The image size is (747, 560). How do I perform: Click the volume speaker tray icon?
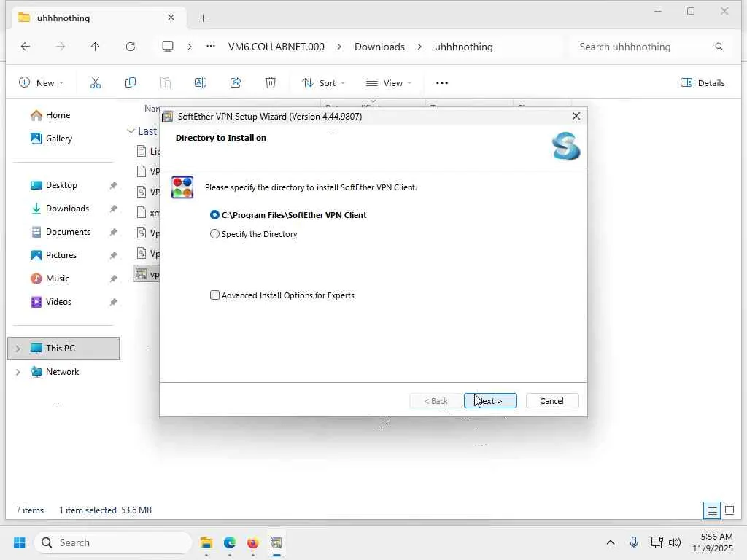[x=675, y=542]
